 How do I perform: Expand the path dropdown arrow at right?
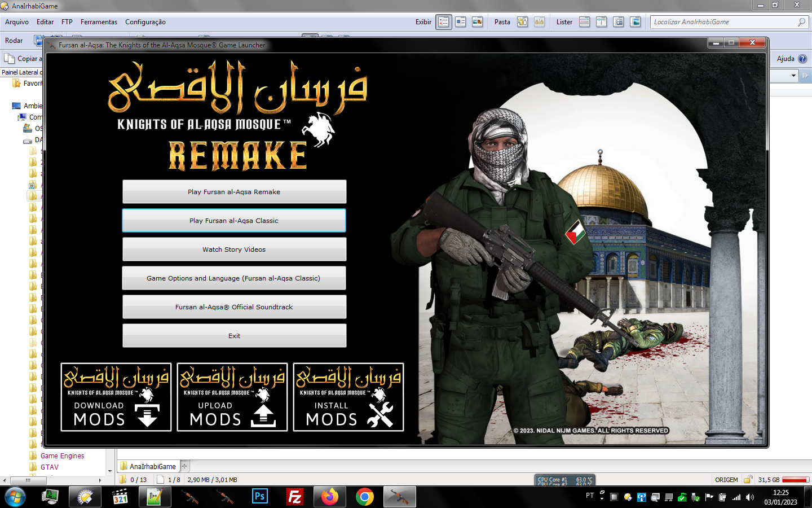pyautogui.click(x=793, y=75)
